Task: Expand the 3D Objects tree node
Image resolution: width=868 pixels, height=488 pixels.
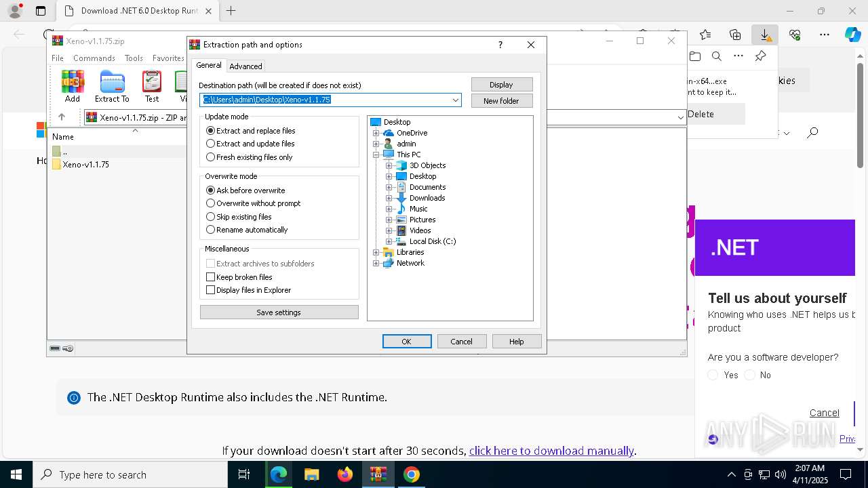Action: point(389,165)
